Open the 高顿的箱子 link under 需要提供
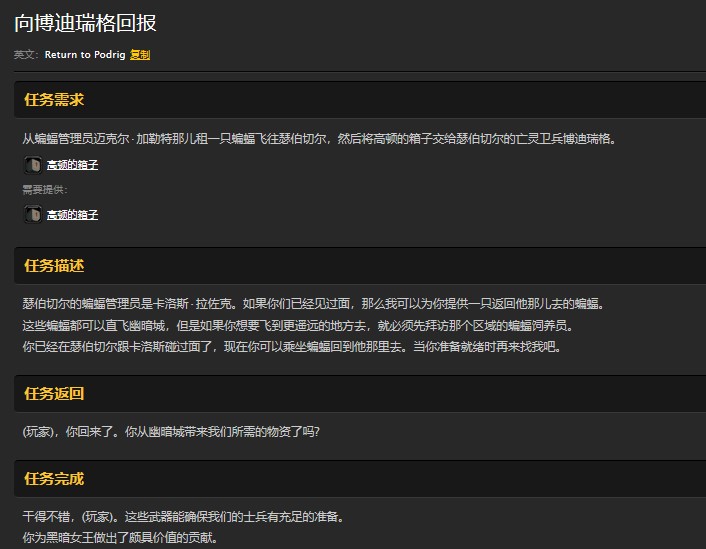The width and height of the screenshot is (706, 549). pos(73,214)
